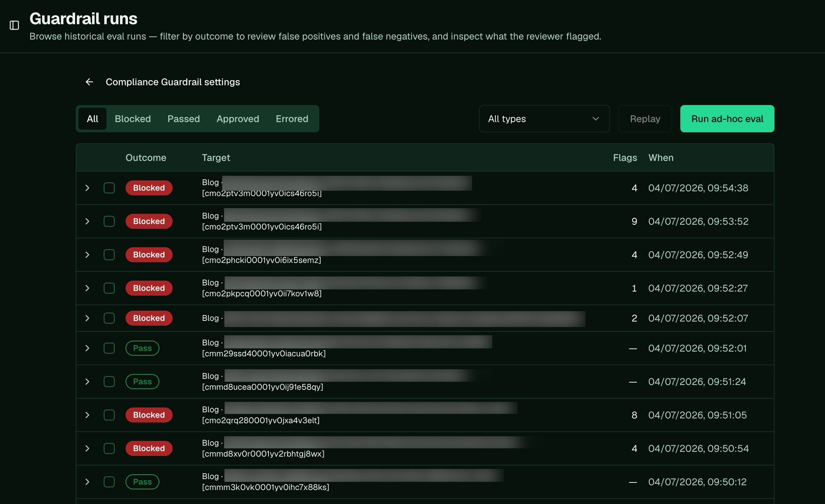Viewport: 825px width, 504px height.
Task: Click the Target column header
Action: click(216, 158)
